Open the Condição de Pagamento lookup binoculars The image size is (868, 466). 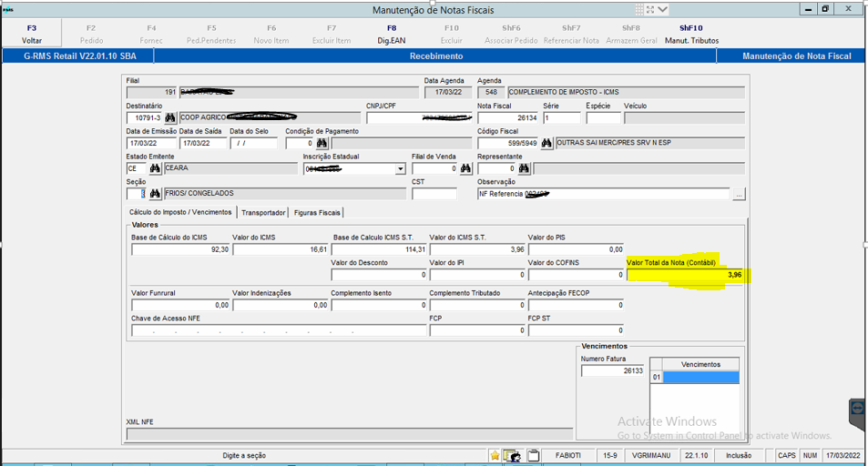(322, 143)
